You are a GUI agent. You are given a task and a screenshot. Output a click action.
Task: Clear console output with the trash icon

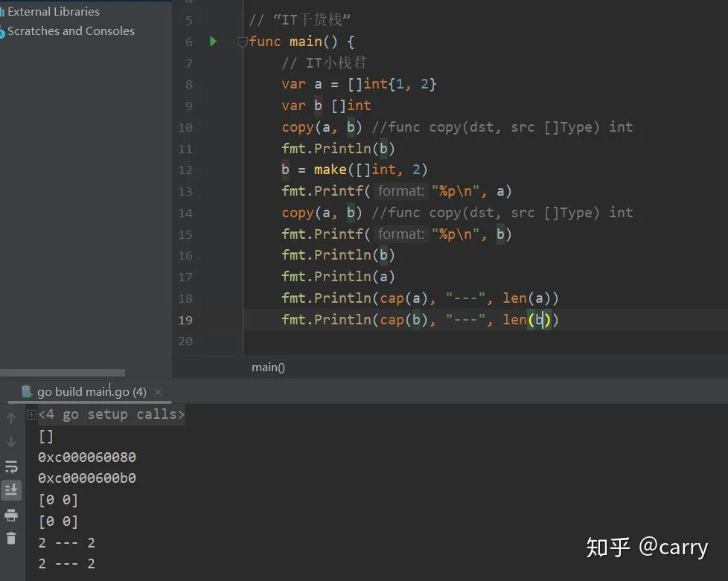point(11,539)
